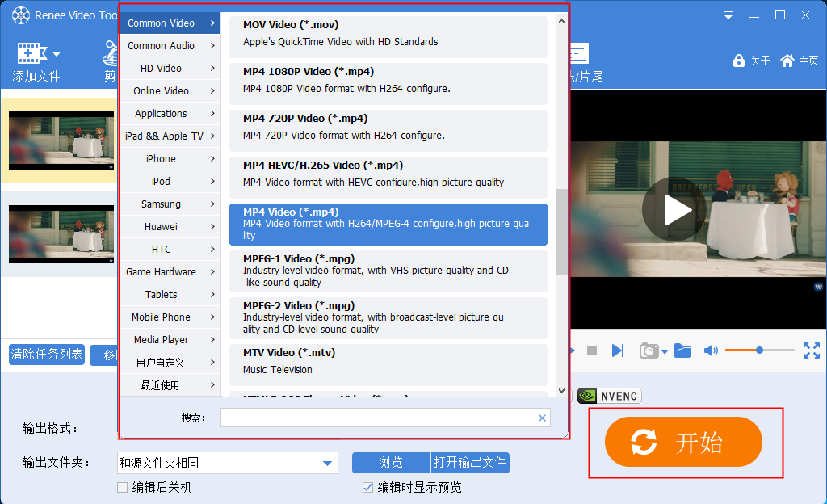Image resolution: width=827 pixels, height=504 pixels.
Task: Maximize the Renee Video window
Action: (x=780, y=15)
